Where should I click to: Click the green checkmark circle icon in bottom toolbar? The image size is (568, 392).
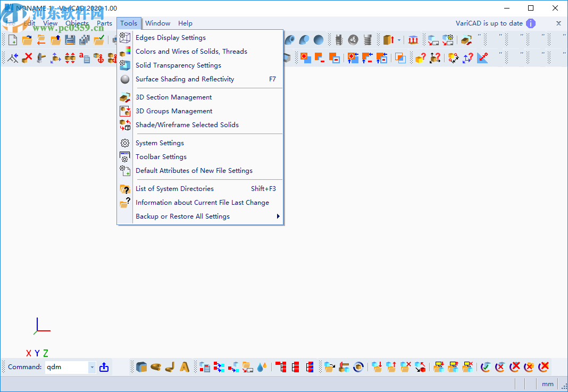click(486, 367)
